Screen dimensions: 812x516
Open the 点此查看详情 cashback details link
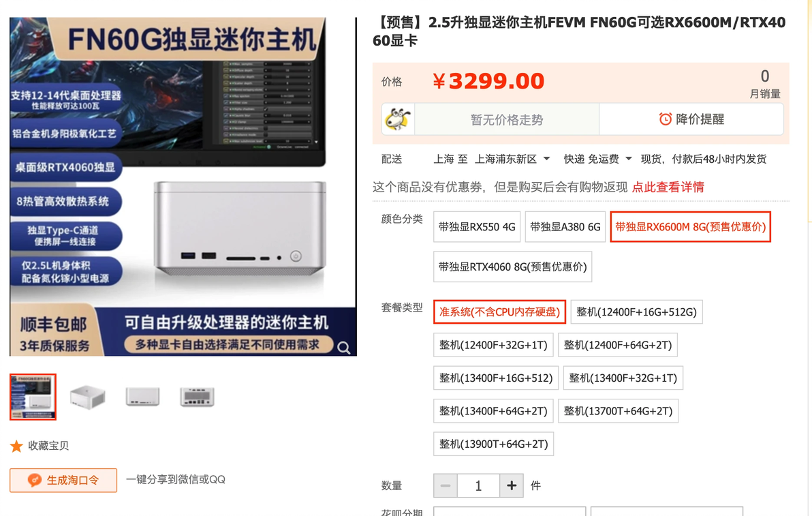click(x=668, y=187)
